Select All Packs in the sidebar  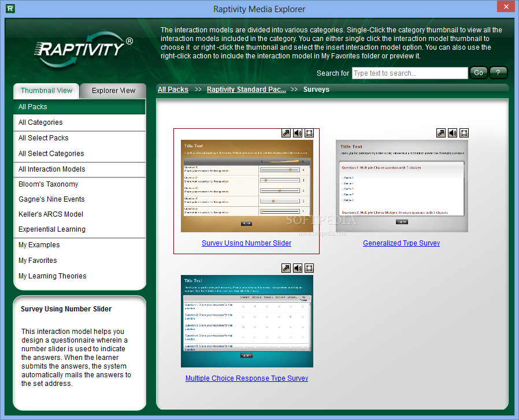(x=79, y=107)
